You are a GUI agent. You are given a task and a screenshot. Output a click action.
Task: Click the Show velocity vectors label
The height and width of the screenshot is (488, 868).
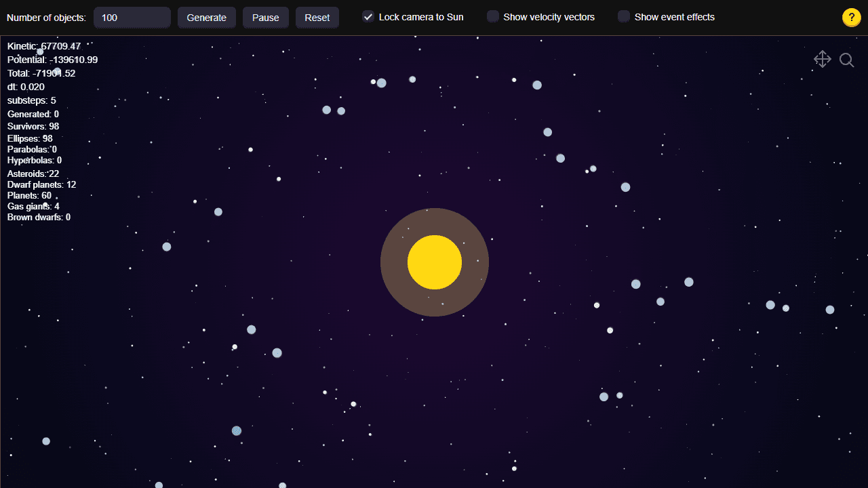click(x=549, y=17)
